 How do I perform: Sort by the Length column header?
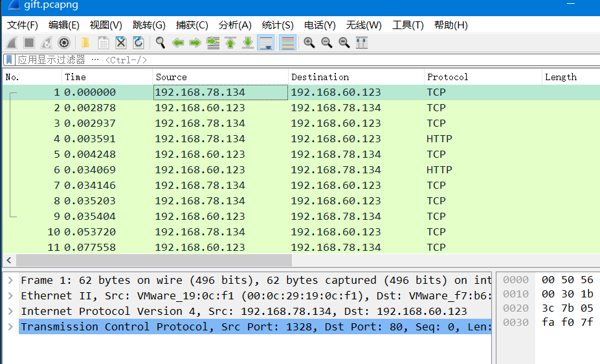(x=571, y=77)
